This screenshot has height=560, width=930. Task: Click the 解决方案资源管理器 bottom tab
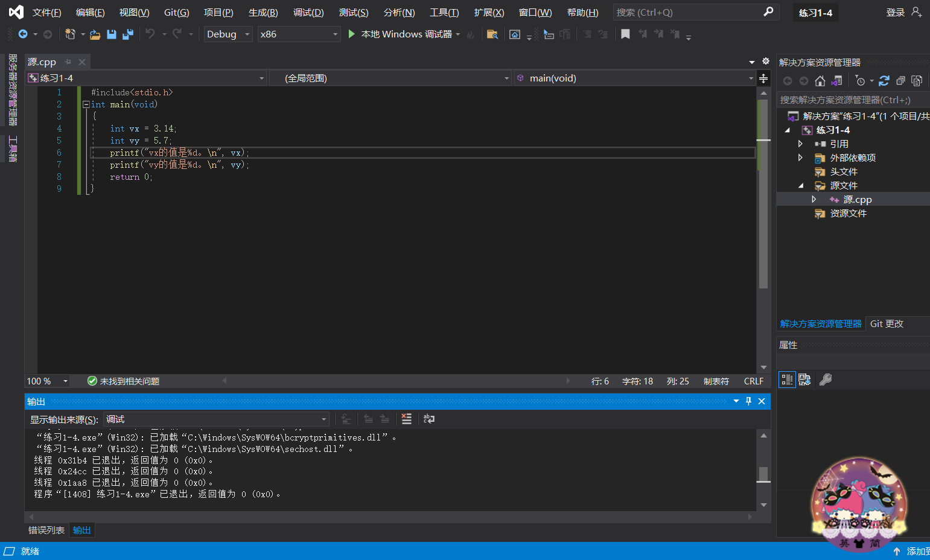point(821,323)
